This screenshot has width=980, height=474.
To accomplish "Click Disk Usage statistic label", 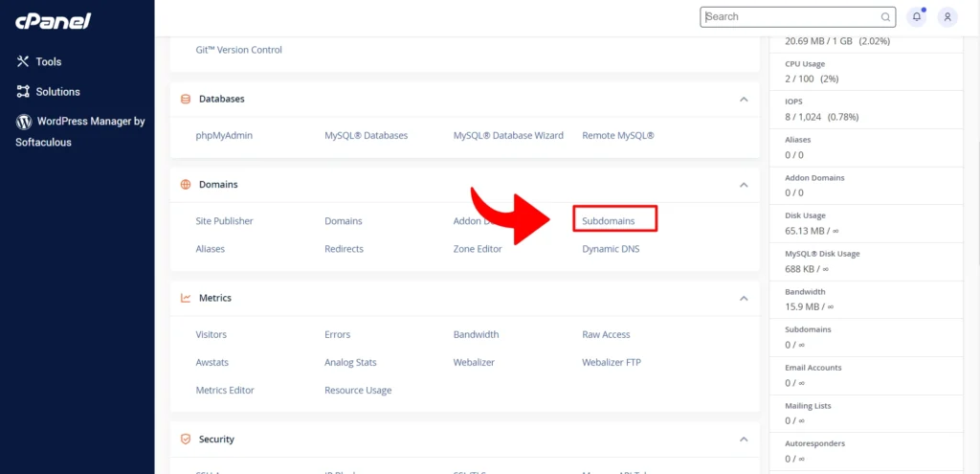I will point(806,215).
